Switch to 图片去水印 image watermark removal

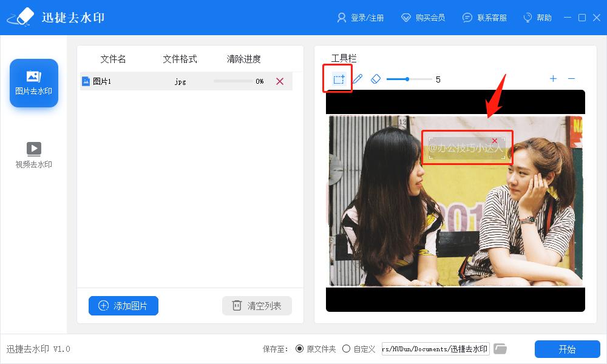tap(33, 83)
